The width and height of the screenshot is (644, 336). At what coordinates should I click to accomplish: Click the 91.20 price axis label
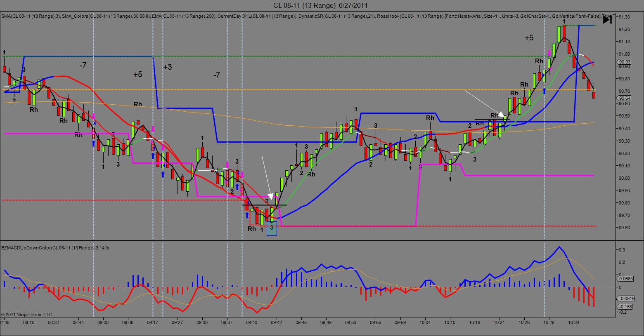pyautogui.click(x=624, y=29)
